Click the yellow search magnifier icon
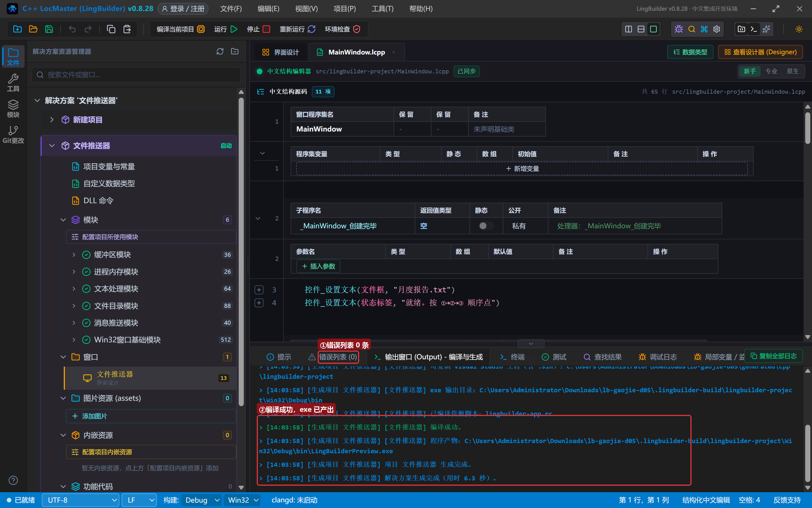Image resolution: width=812 pixels, height=508 pixels. tap(692, 29)
